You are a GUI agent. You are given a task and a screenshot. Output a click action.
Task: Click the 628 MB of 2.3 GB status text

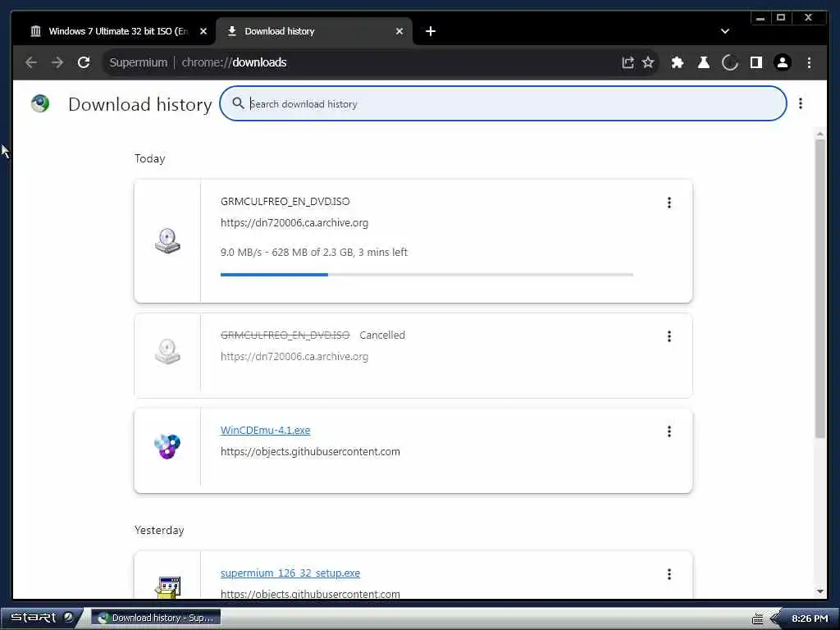(x=313, y=253)
